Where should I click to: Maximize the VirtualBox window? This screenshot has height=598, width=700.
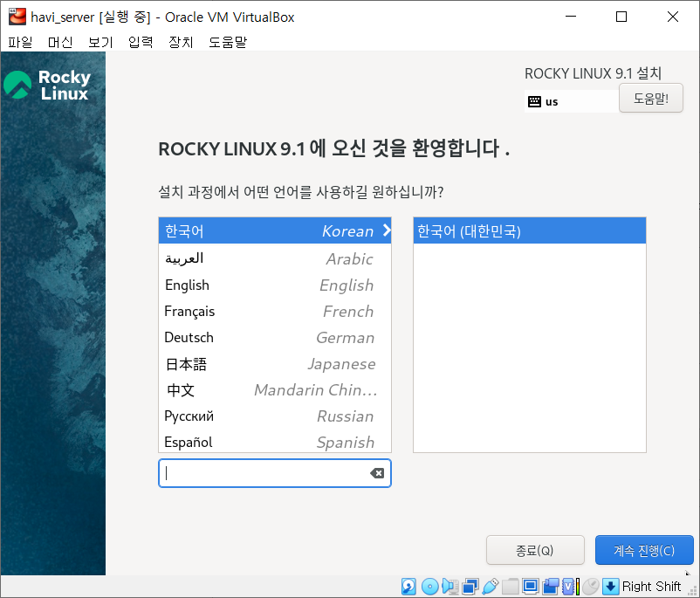click(x=621, y=17)
